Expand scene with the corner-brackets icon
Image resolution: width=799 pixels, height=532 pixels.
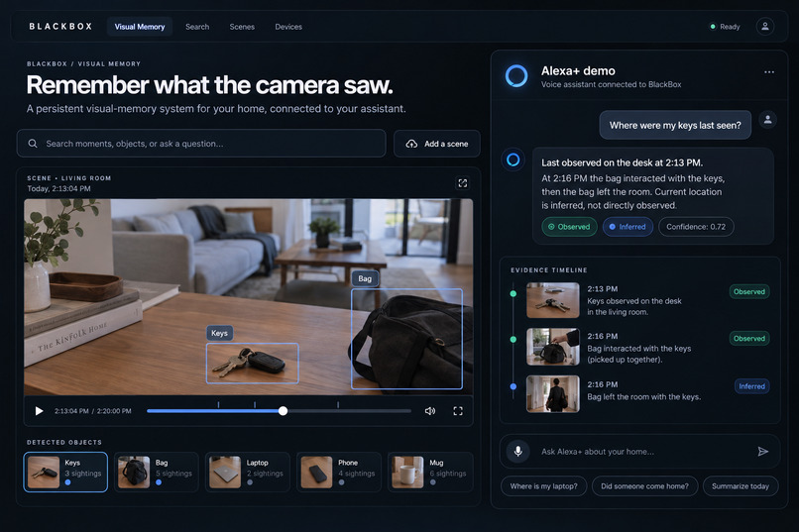[x=462, y=183]
